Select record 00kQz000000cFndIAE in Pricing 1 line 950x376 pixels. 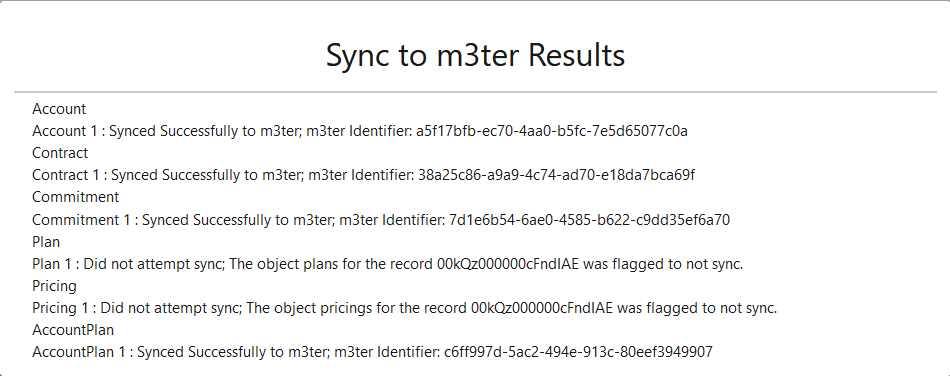coord(534,308)
